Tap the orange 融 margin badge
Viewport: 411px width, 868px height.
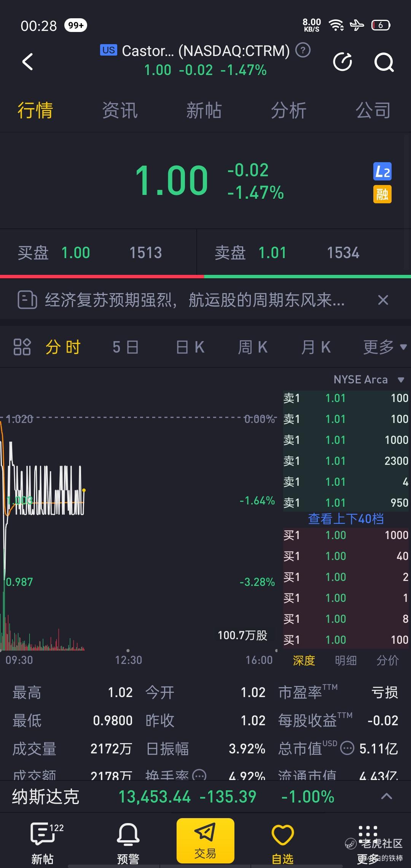coord(382,194)
